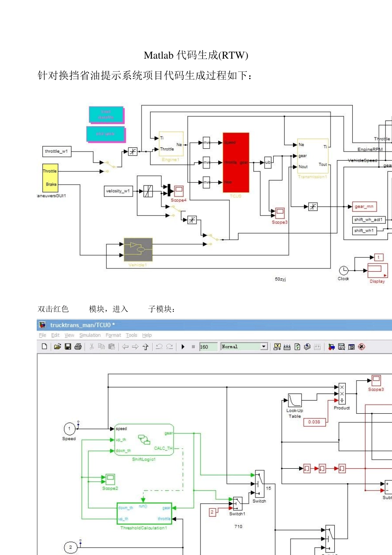Click the Product block
This screenshot has width=392, height=555.
point(342,394)
